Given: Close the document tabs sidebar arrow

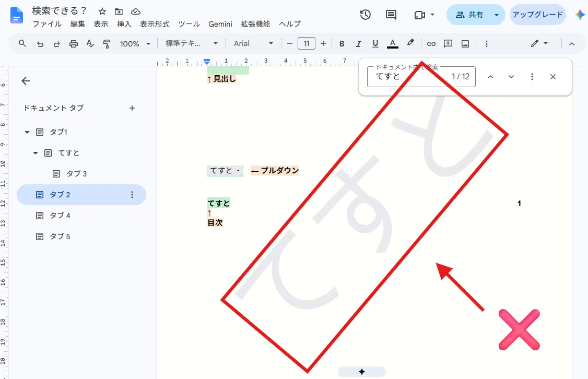Looking at the screenshot, I should (26, 80).
